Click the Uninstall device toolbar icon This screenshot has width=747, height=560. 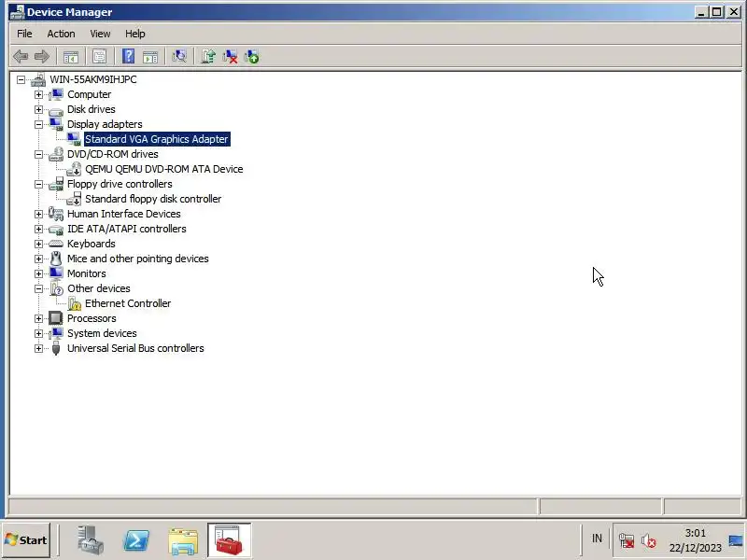[230, 57]
